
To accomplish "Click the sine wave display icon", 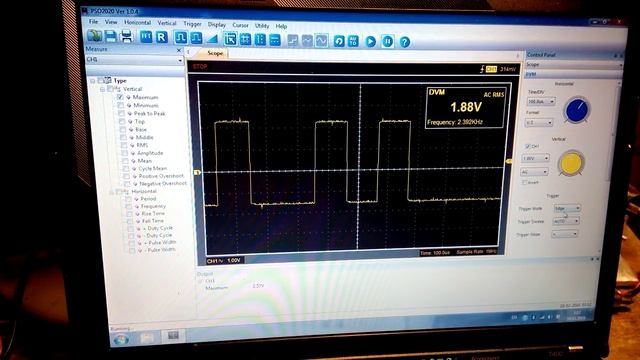I will tap(322, 40).
